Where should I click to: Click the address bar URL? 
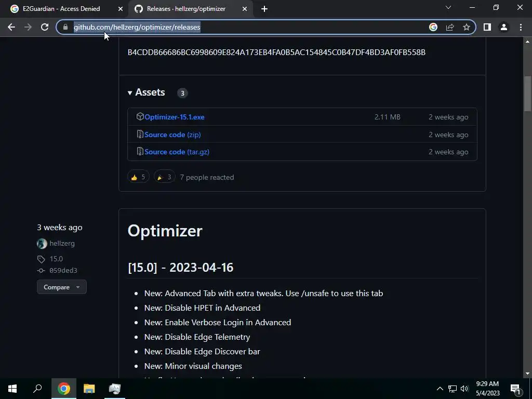pos(137,27)
